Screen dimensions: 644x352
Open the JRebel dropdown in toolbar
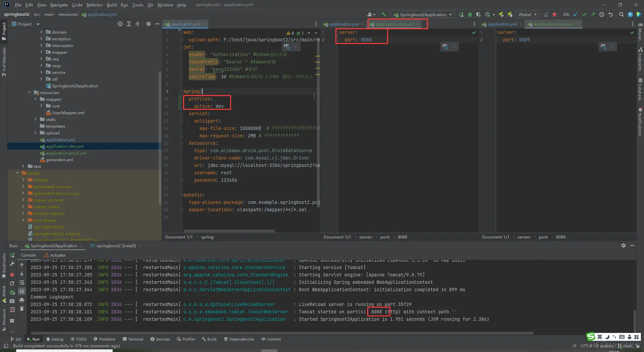[x=528, y=14]
